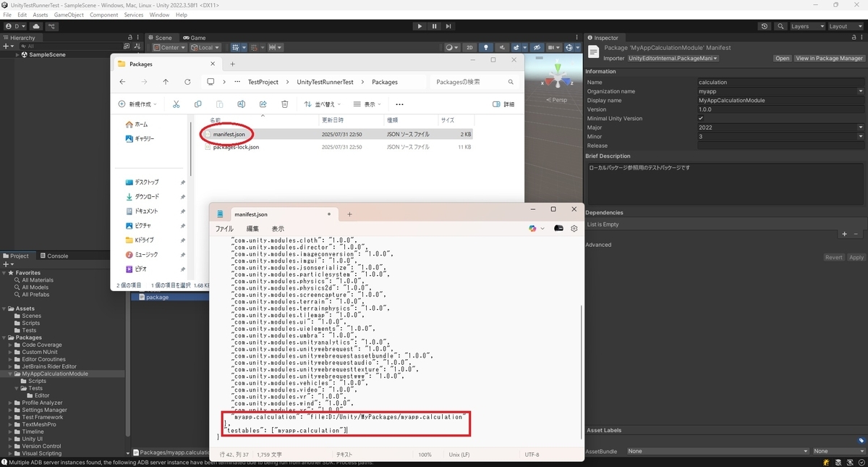Viewport: 868px width, 467px height.
Task: Click the Play button in Unity toolbar
Action: (420, 26)
